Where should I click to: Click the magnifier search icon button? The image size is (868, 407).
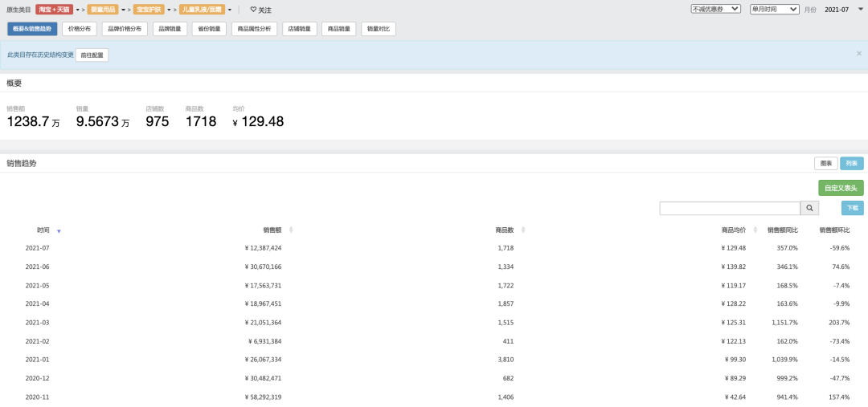point(809,208)
